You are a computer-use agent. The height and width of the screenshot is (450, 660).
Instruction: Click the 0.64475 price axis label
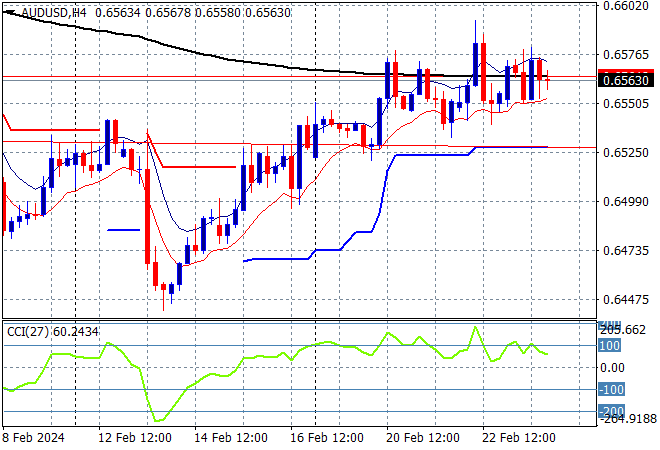tap(626, 300)
